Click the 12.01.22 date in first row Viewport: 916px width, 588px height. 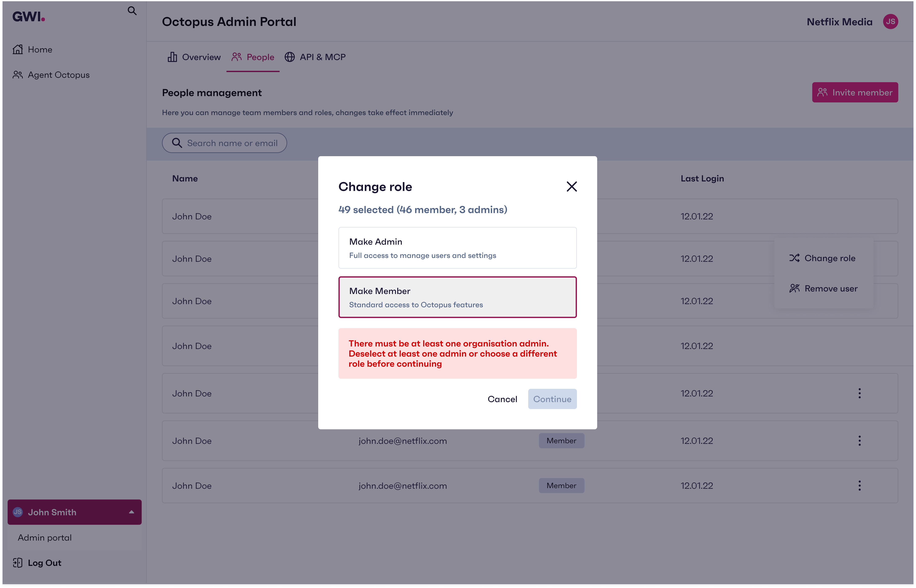(x=696, y=216)
